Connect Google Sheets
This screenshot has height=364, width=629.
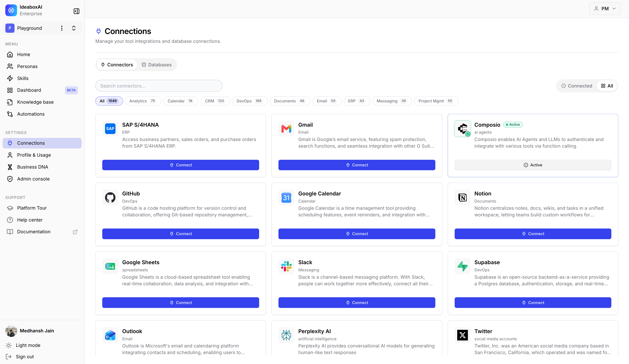click(180, 303)
